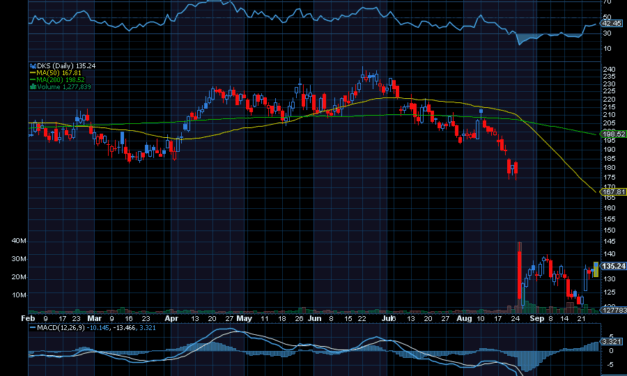This screenshot has width=627, height=376.
Task: Click the 220 price axis label
Action: [609, 99]
